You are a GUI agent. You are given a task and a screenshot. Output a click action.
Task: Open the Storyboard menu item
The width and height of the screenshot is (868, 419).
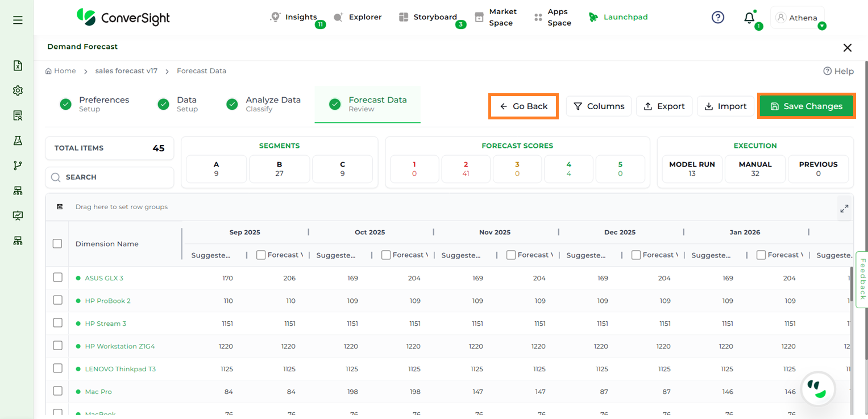click(429, 17)
